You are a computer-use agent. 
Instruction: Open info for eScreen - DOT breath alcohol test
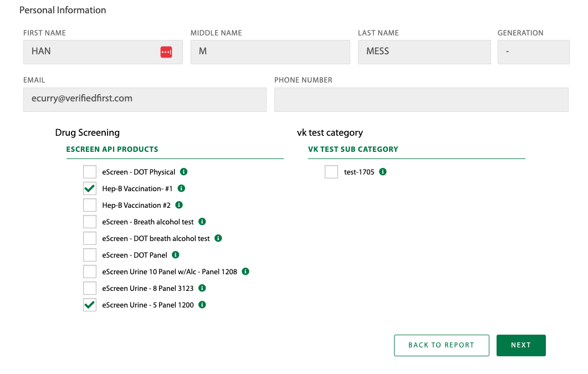point(218,238)
